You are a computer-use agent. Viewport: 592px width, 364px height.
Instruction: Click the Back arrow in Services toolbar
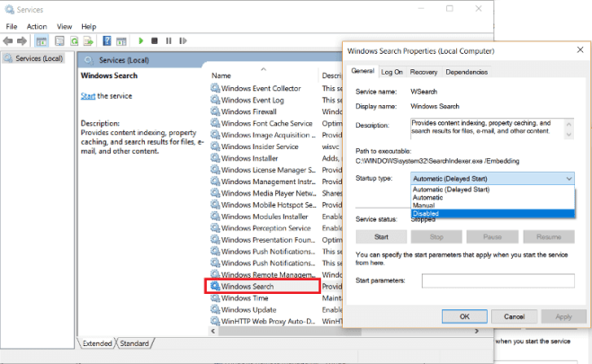coord(8,40)
